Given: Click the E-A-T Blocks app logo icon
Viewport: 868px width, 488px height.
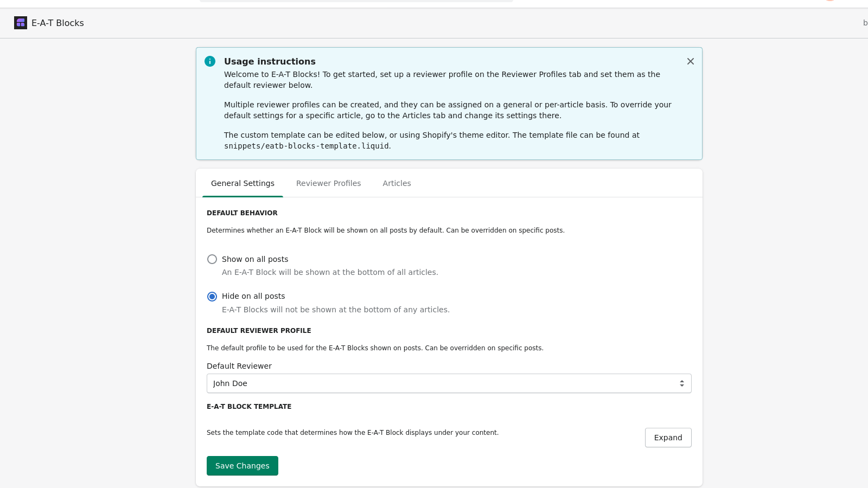Looking at the screenshot, I should click(21, 23).
